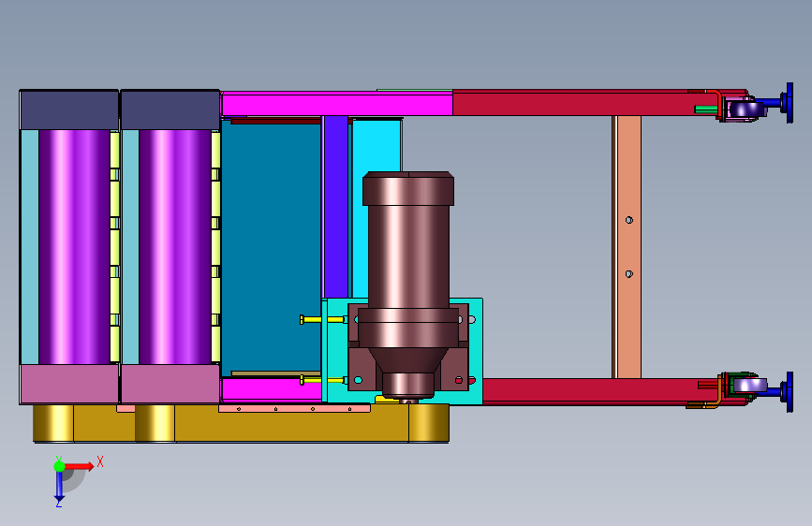The width and height of the screenshot is (812, 526).
Task: Select the top-right caster wheel
Action: pos(746,110)
